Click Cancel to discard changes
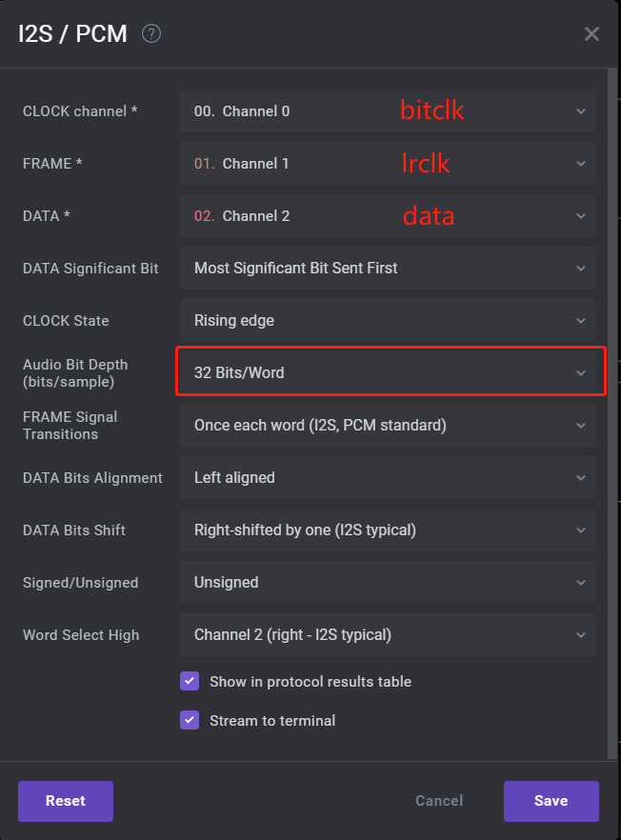Image resolution: width=621 pixels, height=840 pixels. coord(439,801)
